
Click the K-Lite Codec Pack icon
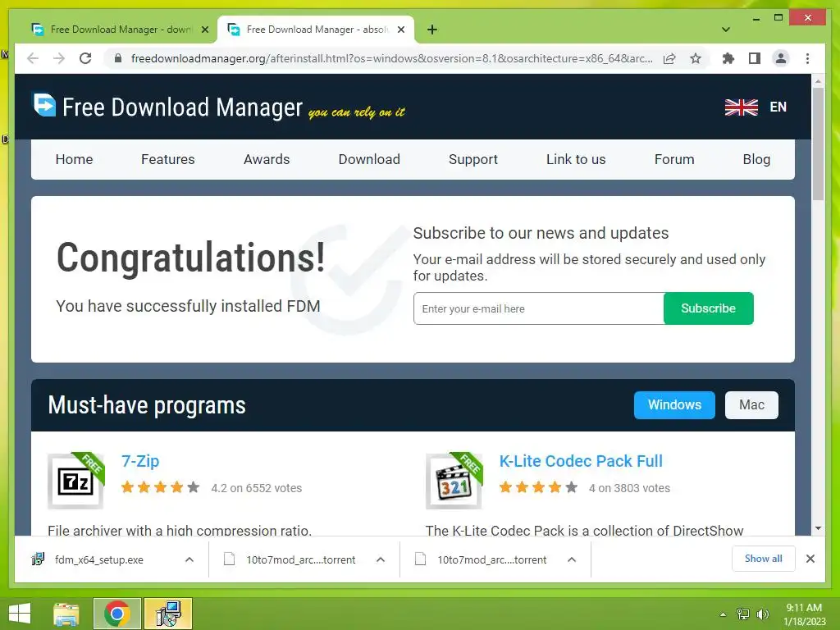tap(454, 481)
